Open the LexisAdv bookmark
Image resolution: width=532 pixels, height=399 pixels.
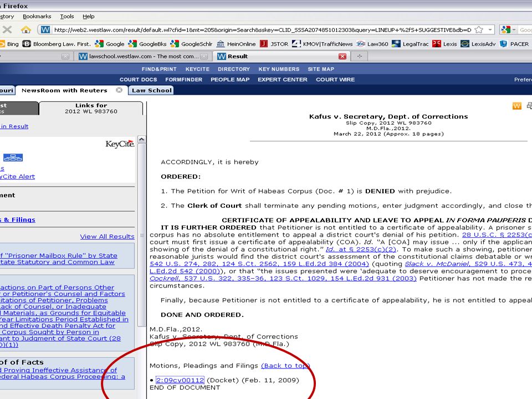[478, 44]
